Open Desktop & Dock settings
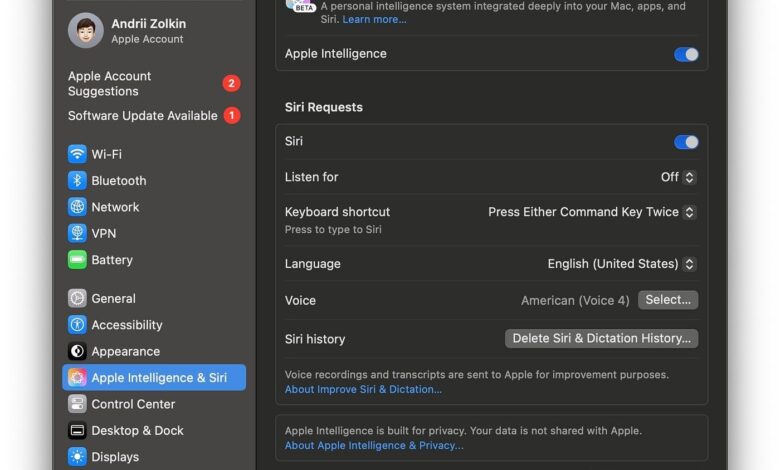Screen dimensions: 780x470 154,430
